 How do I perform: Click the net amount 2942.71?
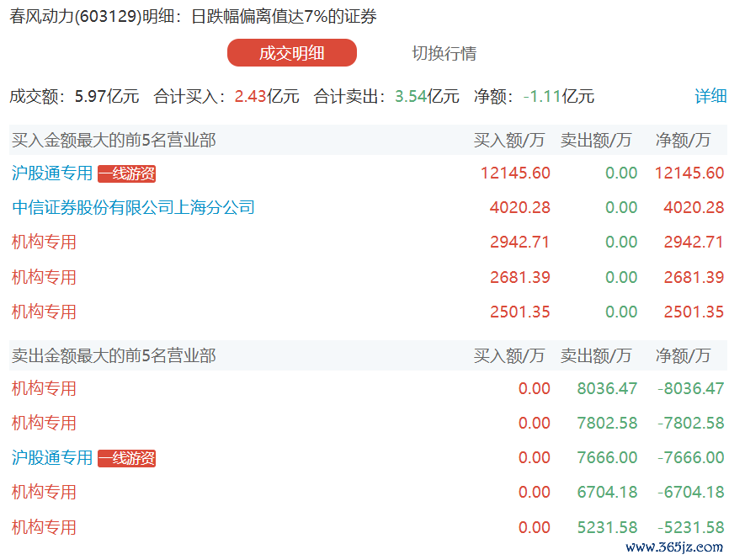[x=694, y=242]
